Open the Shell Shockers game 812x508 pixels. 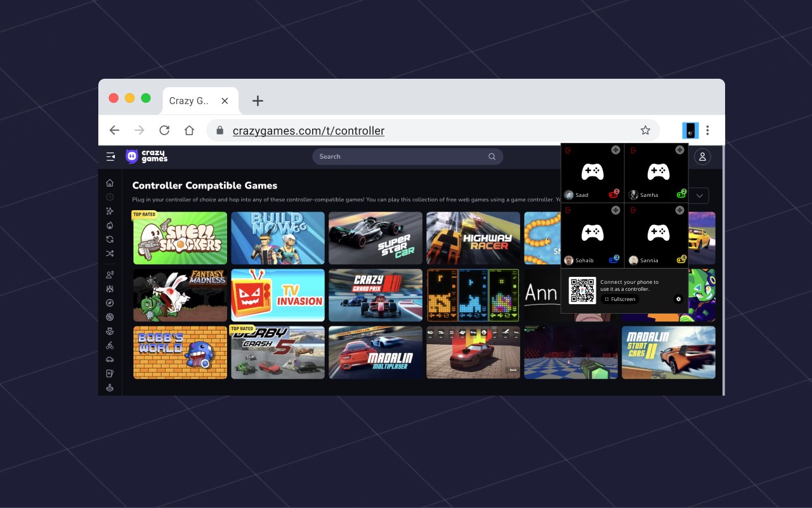point(180,238)
